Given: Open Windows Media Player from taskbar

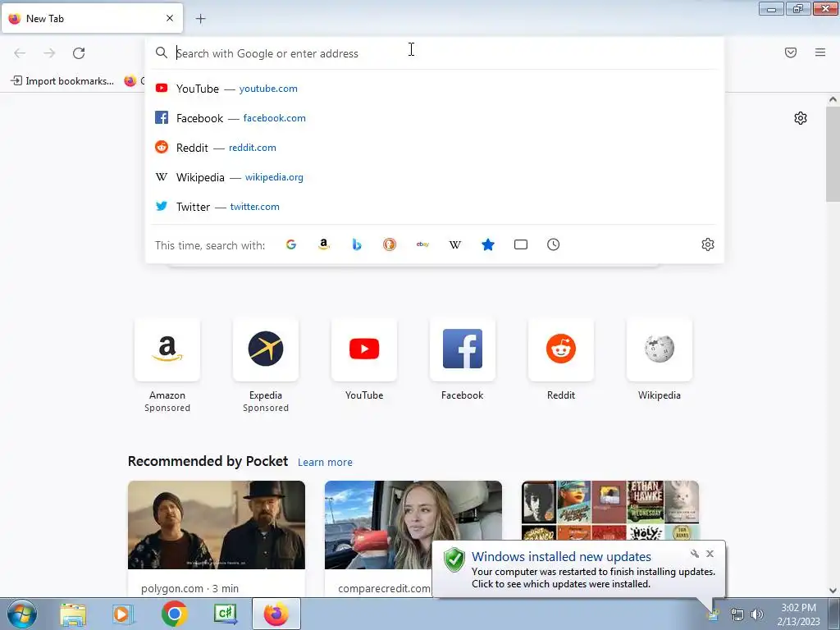Looking at the screenshot, I should [123, 614].
